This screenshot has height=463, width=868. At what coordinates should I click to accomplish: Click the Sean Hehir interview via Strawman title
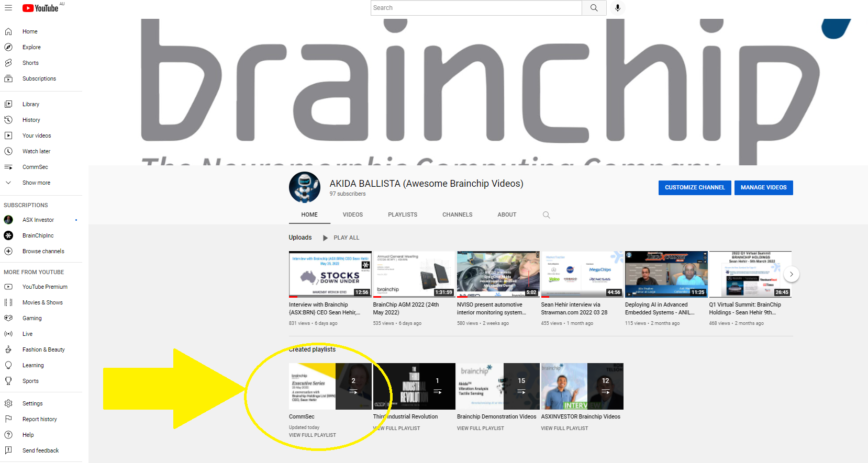coord(574,309)
